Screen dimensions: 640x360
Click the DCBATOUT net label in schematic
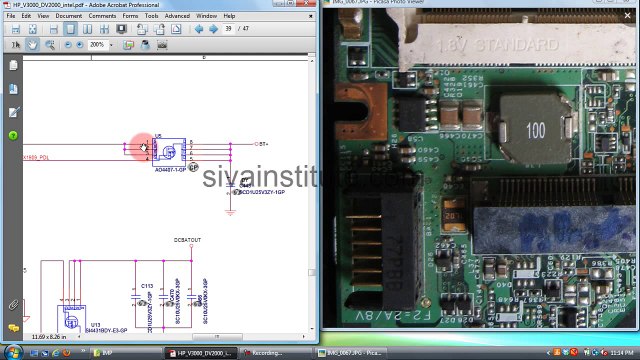tap(187, 240)
